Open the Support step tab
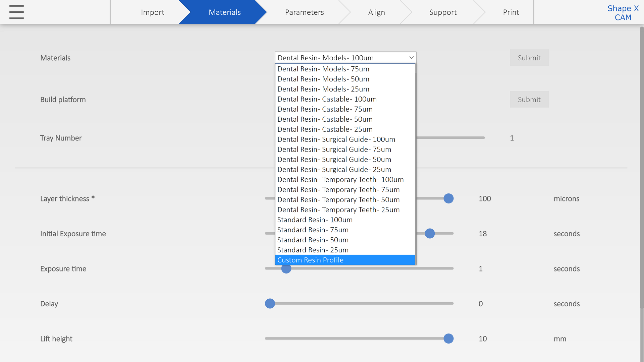Screen dimensions: 644x362 (x=443, y=12)
